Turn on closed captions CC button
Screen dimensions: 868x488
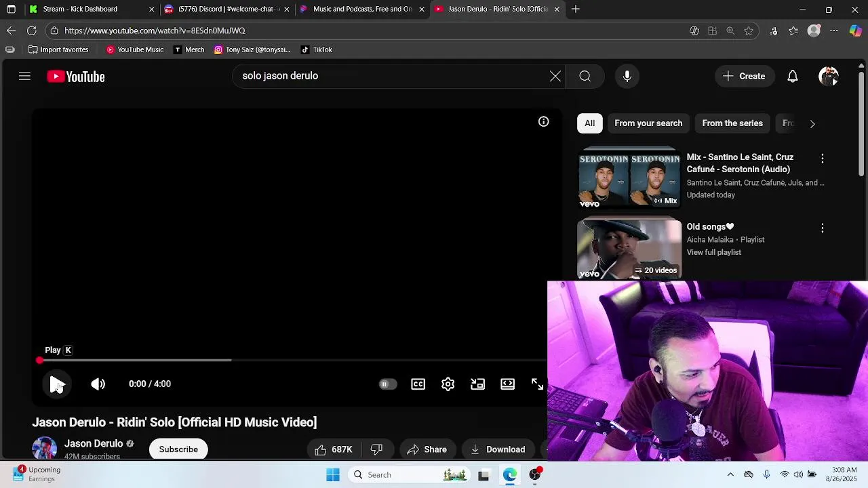click(418, 384)
